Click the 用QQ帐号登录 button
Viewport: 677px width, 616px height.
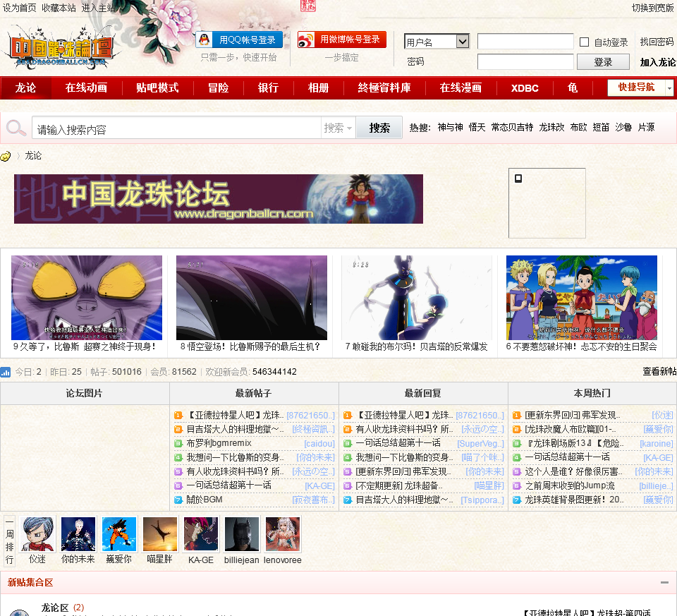tap(239, 40)
